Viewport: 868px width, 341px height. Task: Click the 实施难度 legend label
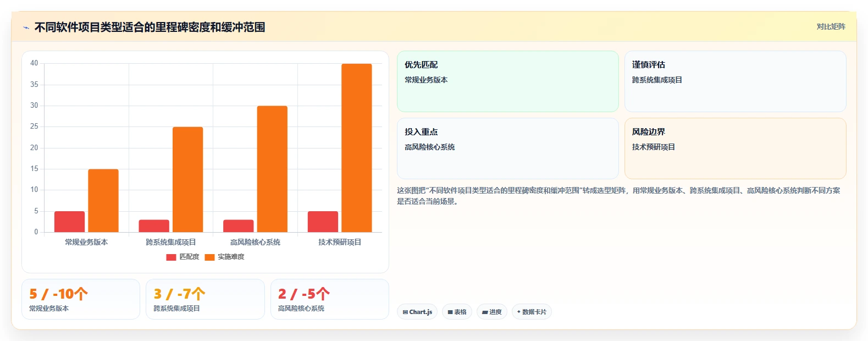pyautogui.click(x=231, y=257)
